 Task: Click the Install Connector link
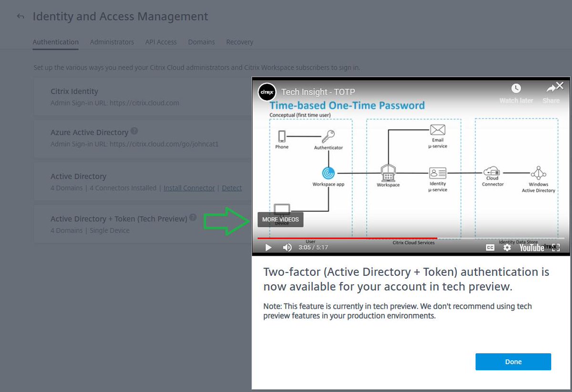189,188
